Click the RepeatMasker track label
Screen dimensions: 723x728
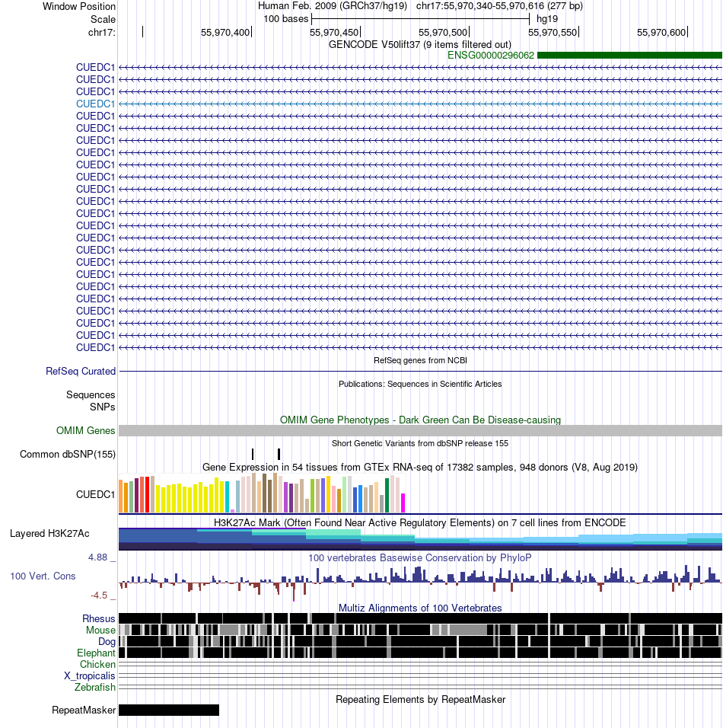click(x=84, y=710)
